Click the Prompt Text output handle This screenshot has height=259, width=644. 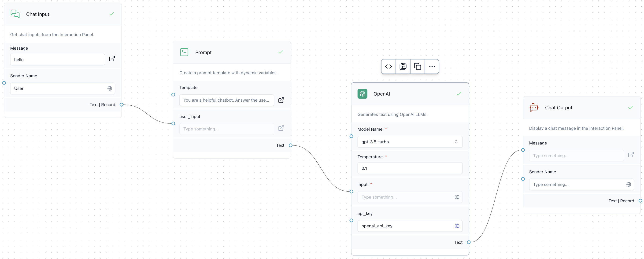(x=290, y=145)
